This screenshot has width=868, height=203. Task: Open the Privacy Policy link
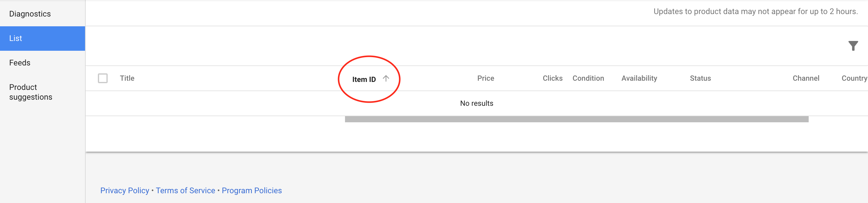(x=125, y=190)
